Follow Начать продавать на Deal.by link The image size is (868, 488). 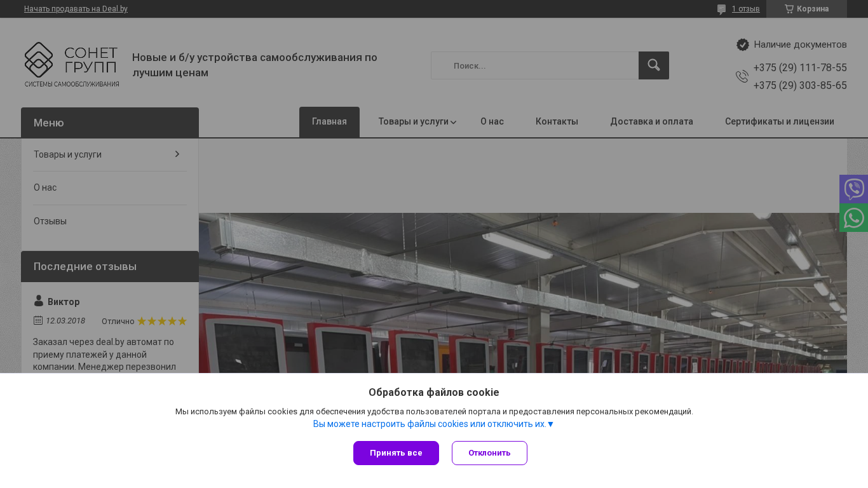76,9
